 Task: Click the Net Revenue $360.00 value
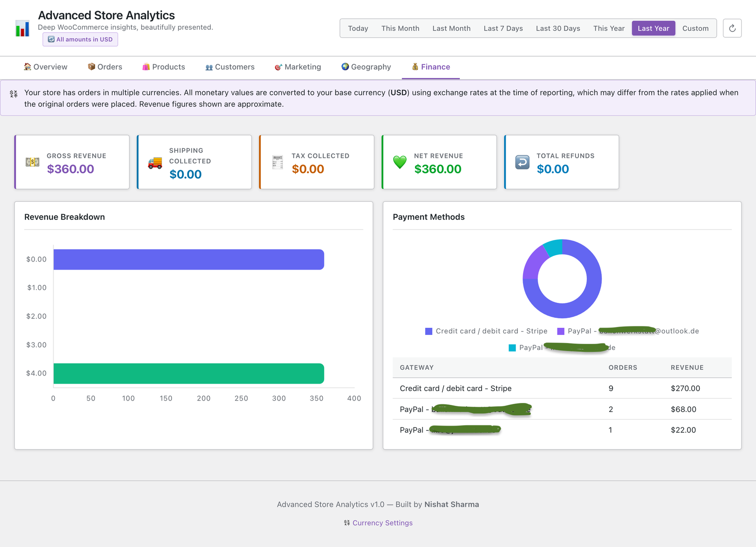438,169
